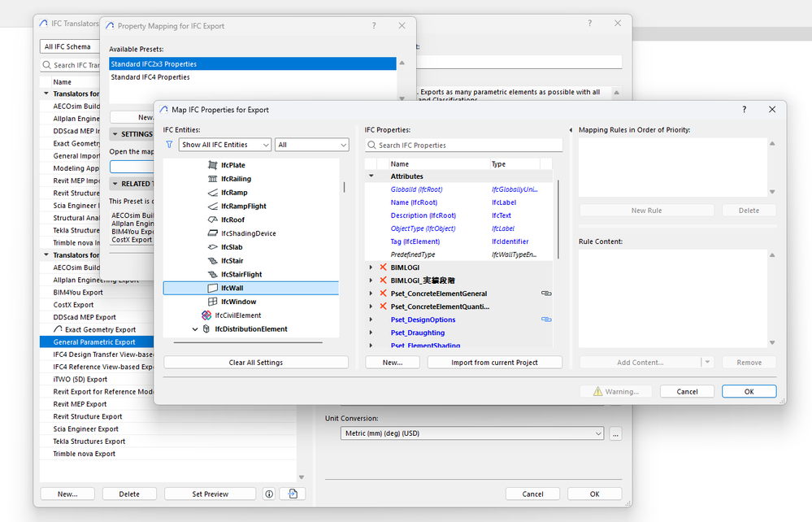Click the Type column header in IFC Properties

click(x=515, y=163)
